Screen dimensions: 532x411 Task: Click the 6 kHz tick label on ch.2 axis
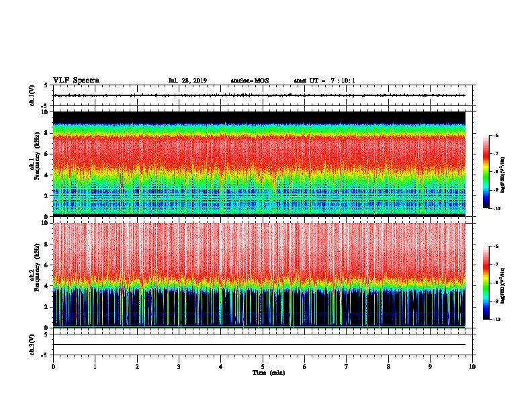click(x=46, y=265)
